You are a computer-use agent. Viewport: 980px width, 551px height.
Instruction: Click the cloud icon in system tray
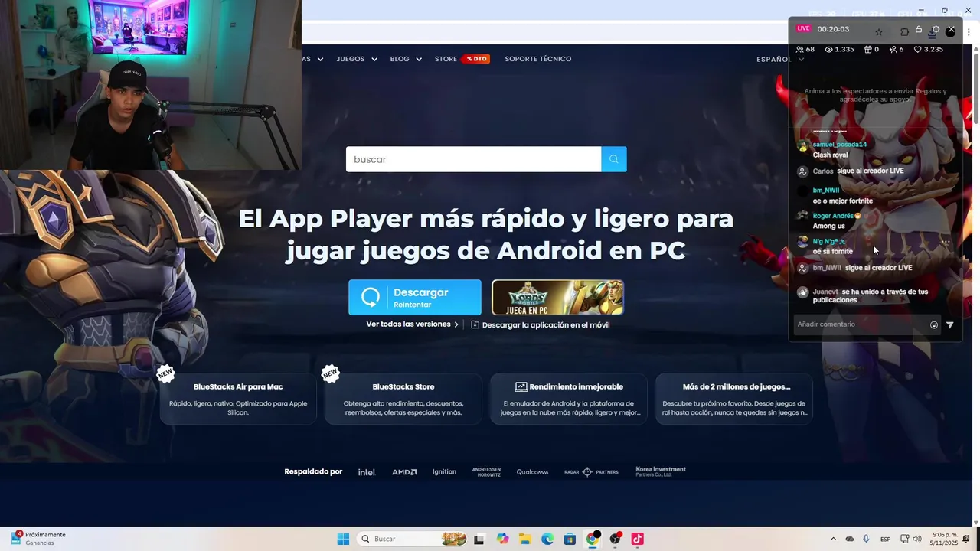(850, 539)
